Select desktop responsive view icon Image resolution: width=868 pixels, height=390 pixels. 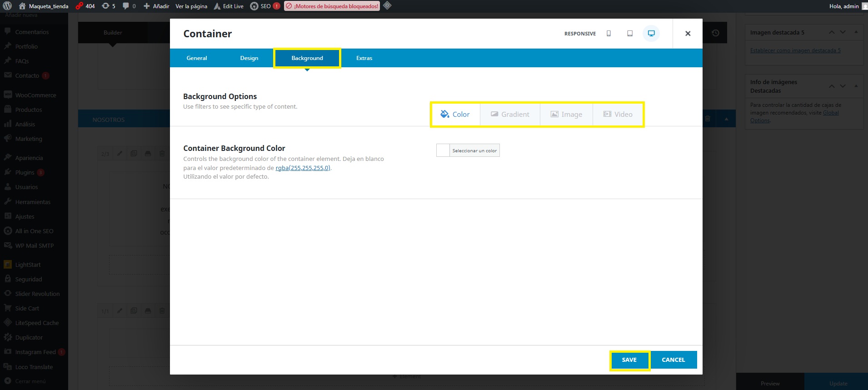651,34
